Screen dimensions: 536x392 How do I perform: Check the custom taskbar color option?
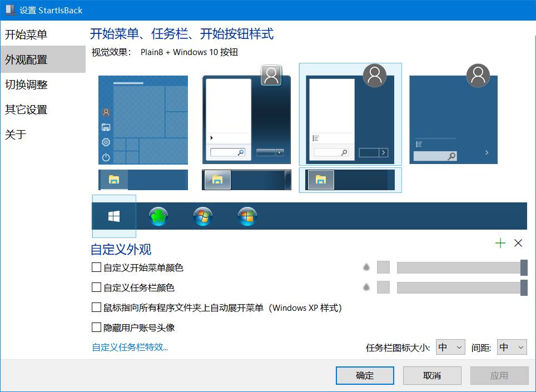(96, 287)
